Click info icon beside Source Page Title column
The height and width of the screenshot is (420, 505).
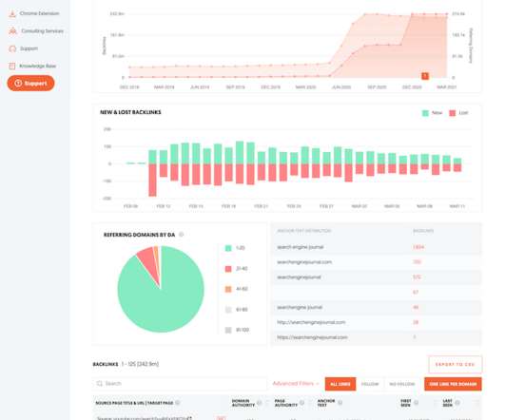pyautogui.click(x=178, y=403)
